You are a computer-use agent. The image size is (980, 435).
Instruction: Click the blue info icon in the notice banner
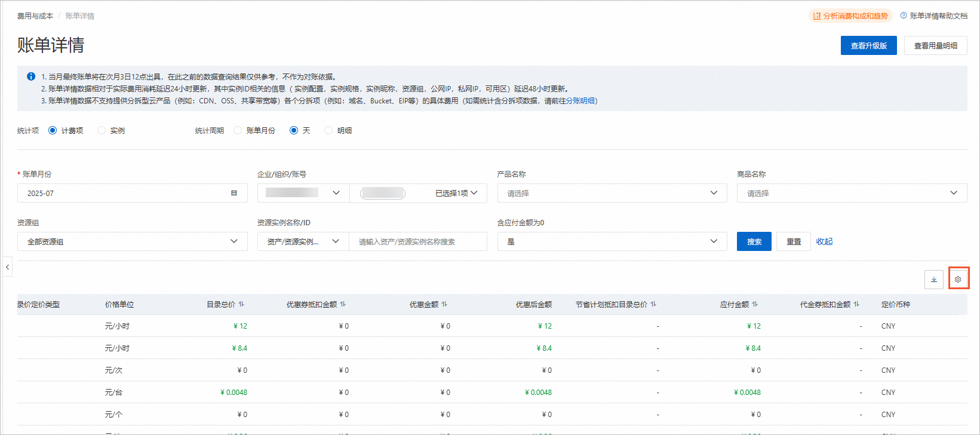click(x=31, y=76)
